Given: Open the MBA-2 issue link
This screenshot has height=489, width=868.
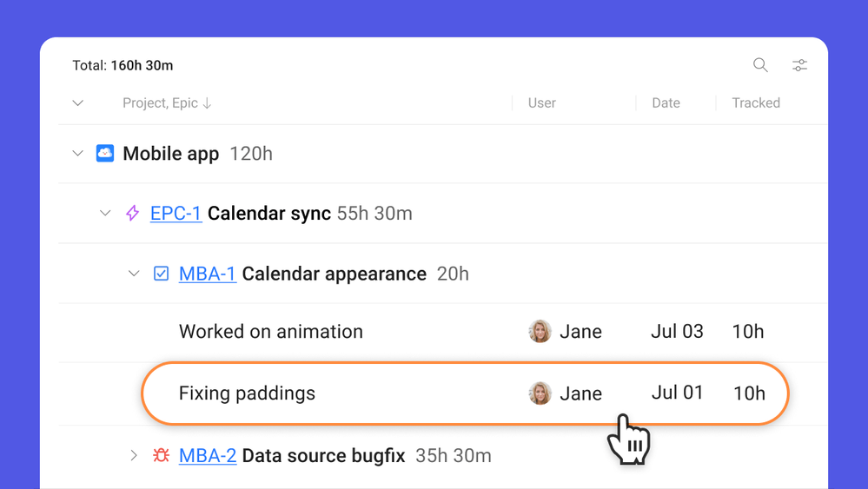Looking at the screenshot, I should coord(207,455).
